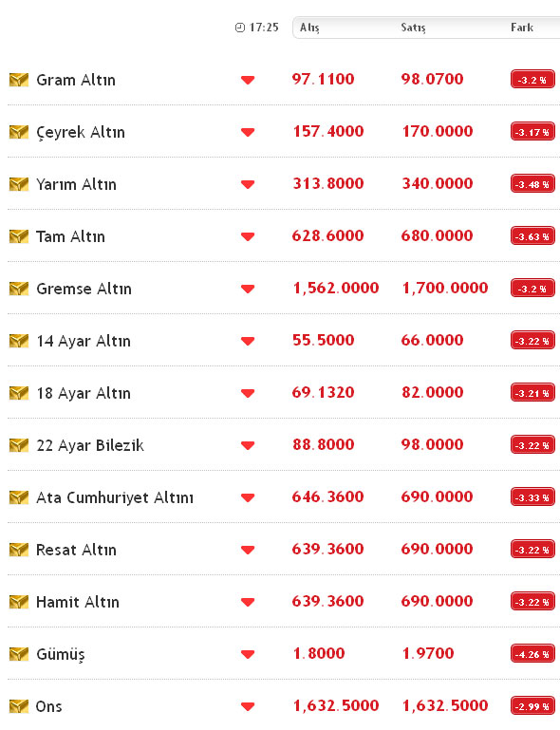Click the -2.99 % badge for Ons
Screen dimensions: 560x730
pos(532,705)
